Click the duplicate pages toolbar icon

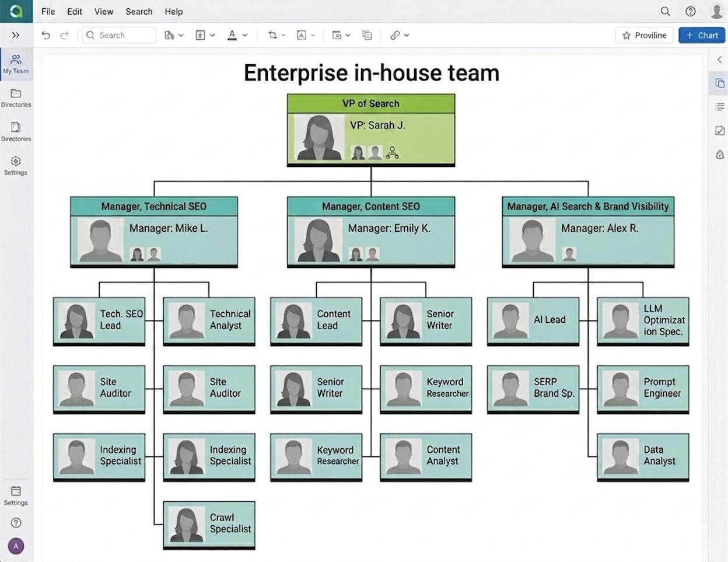point(367,35)
